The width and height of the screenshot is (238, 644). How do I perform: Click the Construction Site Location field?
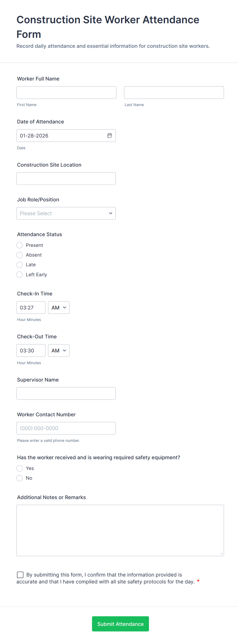(x=66, y=179)
